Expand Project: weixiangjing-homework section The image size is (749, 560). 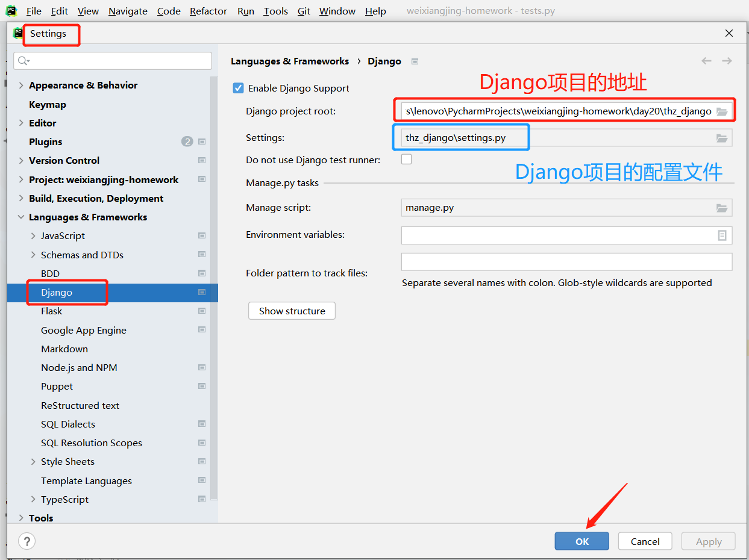click(21, 179)
